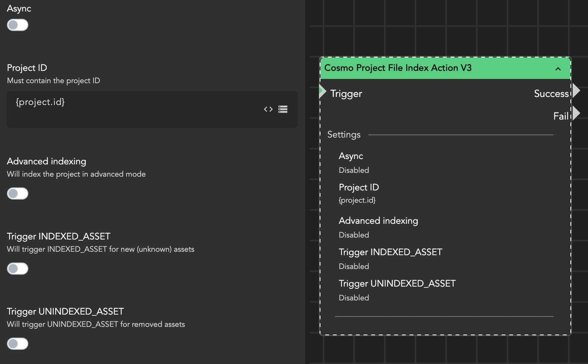Enable the Advanced indexing switch
The height and width of the screenshot is (364, 588).
pos(18,193)
